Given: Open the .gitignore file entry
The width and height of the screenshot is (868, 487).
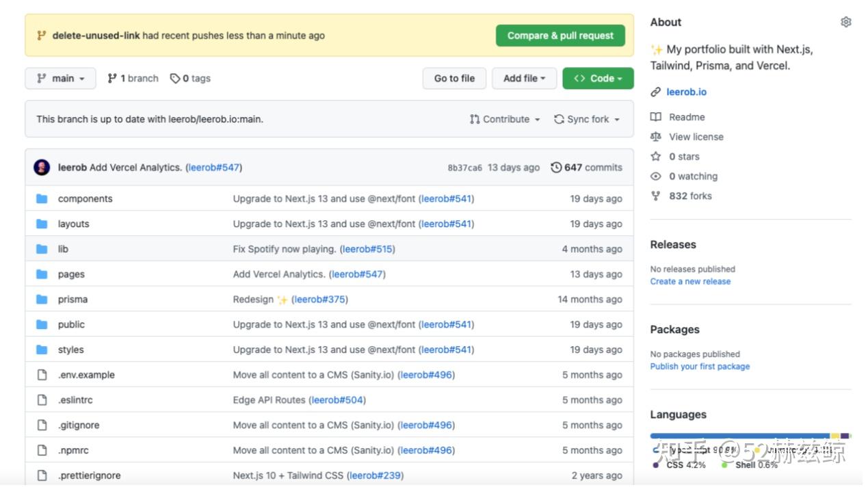Looking at the screenshot, I should (78, 425).
